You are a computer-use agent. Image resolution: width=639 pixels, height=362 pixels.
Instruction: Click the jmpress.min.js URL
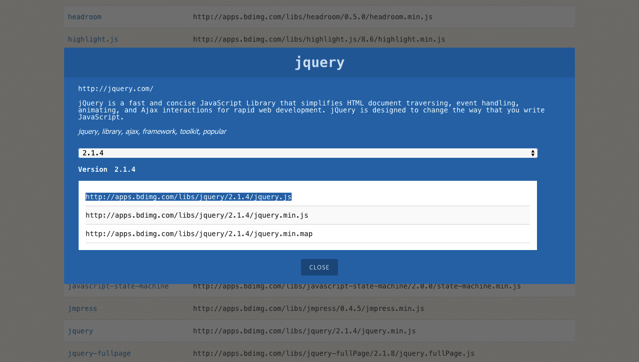(x=308, y=309)
